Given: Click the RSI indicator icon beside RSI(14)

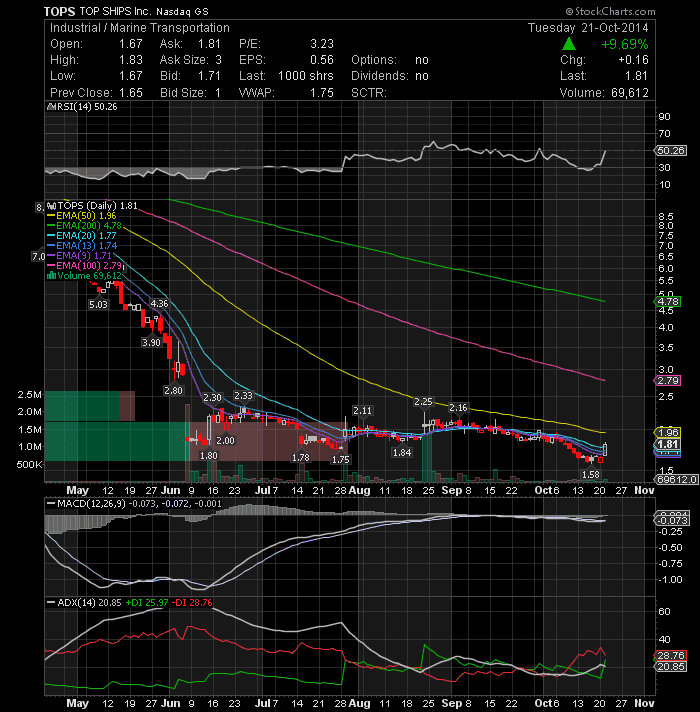Looking at the screenshot, I should 51,107.
